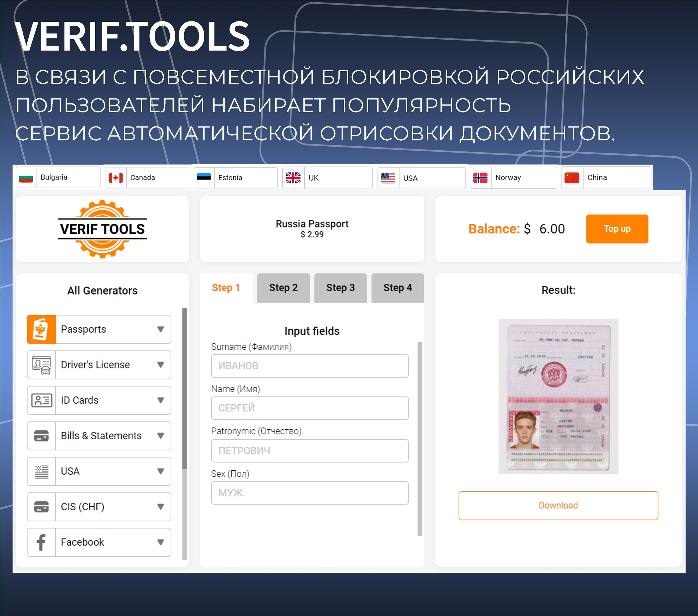
Task: Click the orange Top up button
Action: [617, 229]
